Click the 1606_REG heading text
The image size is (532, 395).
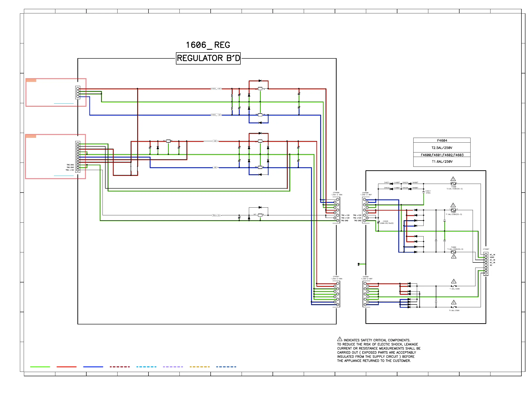tap(208, 45)
